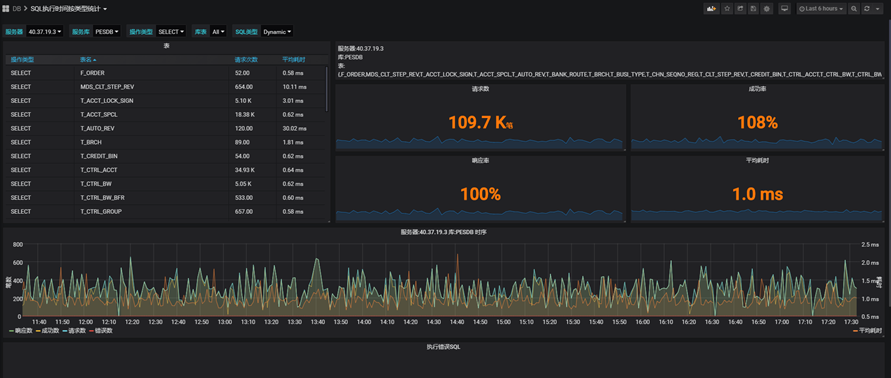Viewport: 891px width, 378px height.
Task: Click the T_BRCH table name cell
Action: tap(91, 142)
